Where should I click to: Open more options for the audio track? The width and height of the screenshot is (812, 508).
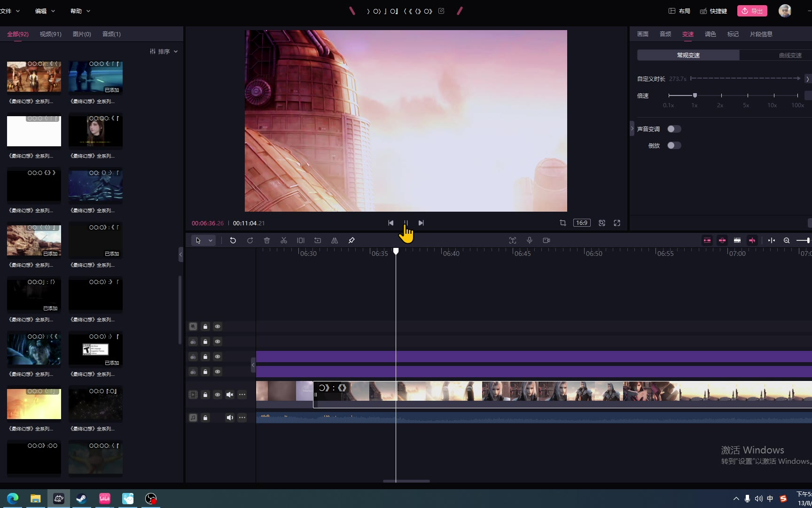coord(242,418)
